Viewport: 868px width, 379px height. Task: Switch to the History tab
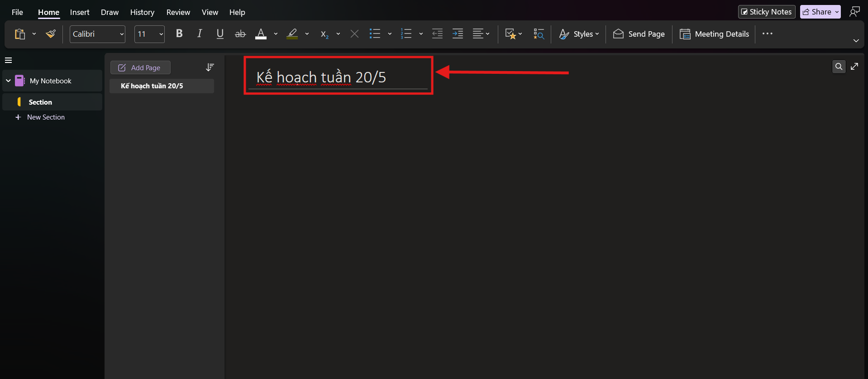pyautogui.click(x=142, y=12)
